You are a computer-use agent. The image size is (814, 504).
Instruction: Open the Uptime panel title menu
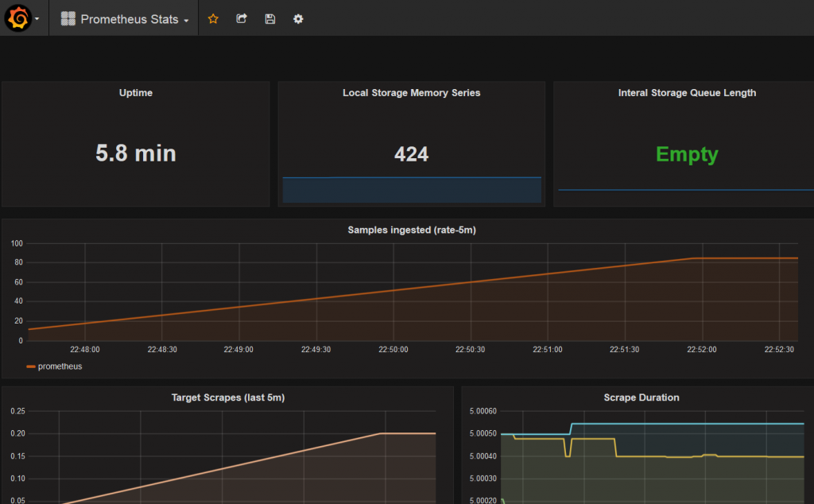pos(136,93)
